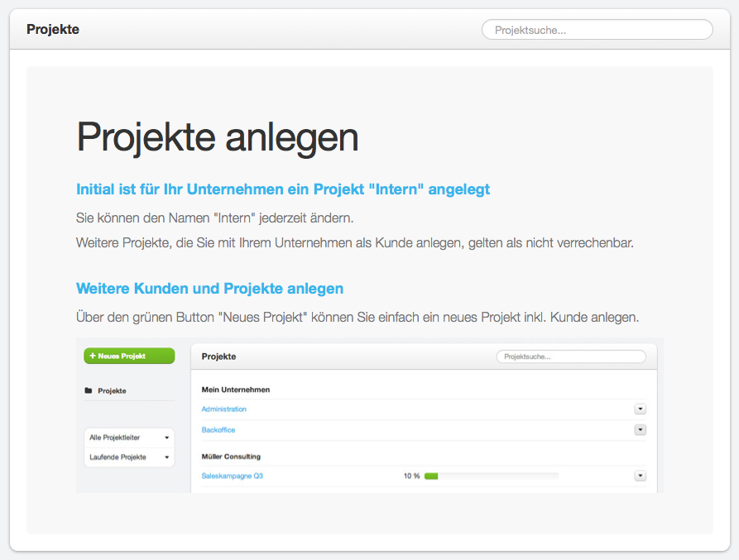Click the green Neues Projekt button
739x560 pixels.
[129, 356]
